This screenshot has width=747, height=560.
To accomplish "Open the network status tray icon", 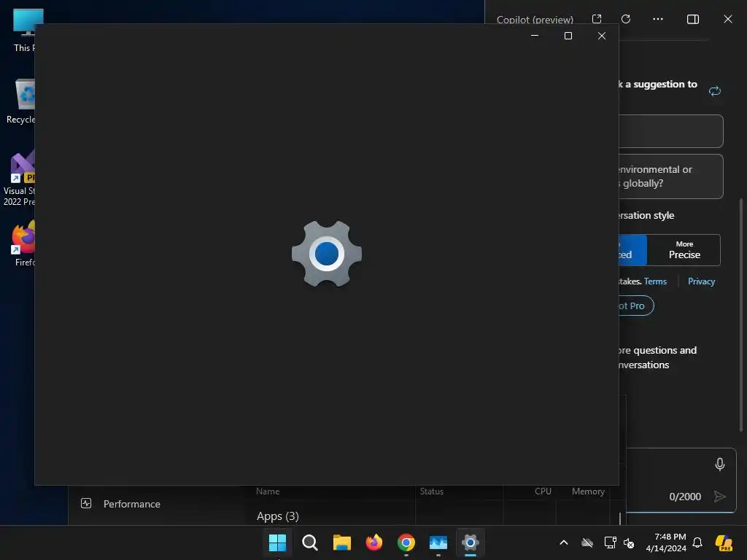I will (610, 542).
